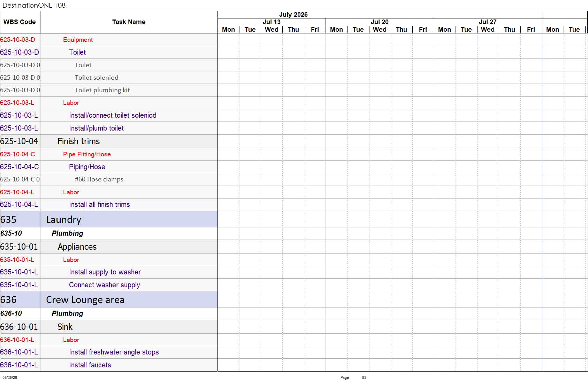Click the Task Name column header
The width and height of the screenshot is (588, 382).
click(129, 22)
